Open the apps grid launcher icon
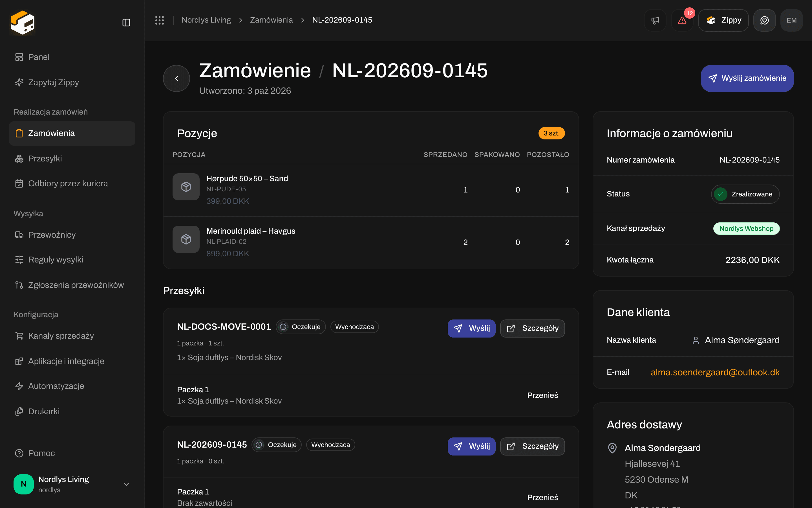The width and height of the screenshot is (812, 508). click(x=159, y=20)
